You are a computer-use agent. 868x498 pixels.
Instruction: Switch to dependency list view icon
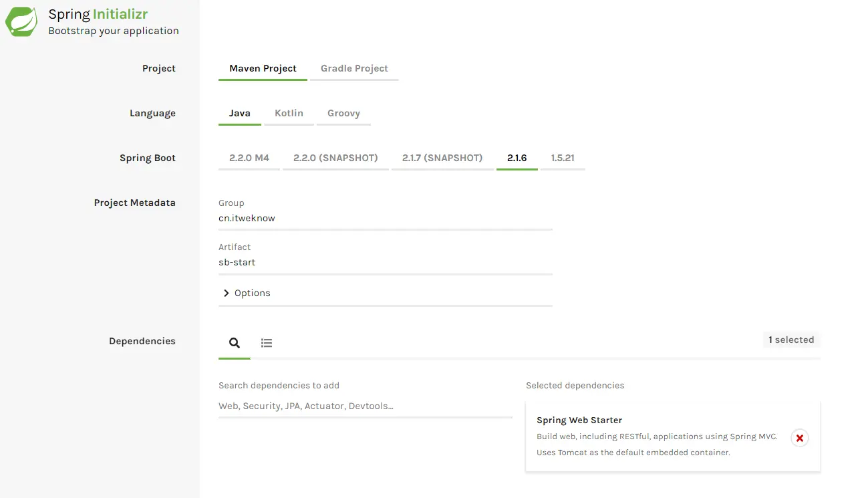click(x=267, y=343)
